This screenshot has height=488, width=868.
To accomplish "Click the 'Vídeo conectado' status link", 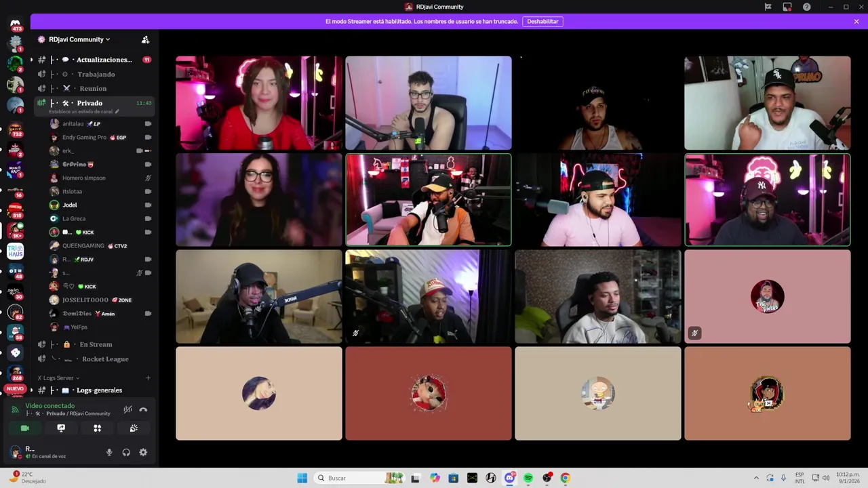I will coord(50,405).
